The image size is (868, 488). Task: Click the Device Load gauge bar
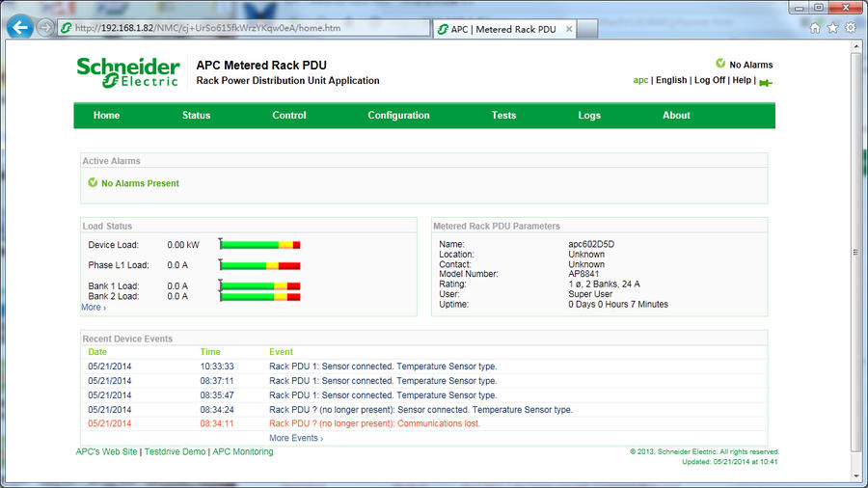(260, 245)
